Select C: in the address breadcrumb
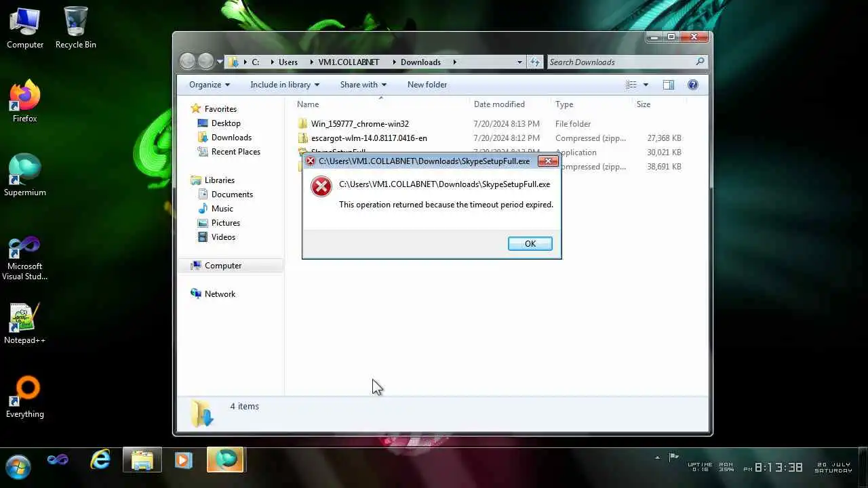The width and height of the screenshot is (868, 488). [x=256, y=62]
